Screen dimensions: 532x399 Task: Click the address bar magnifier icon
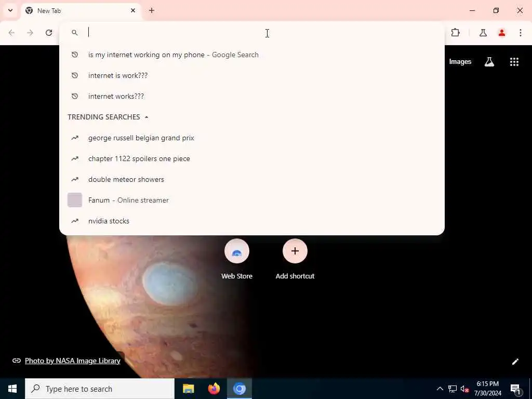pos(75,33)
